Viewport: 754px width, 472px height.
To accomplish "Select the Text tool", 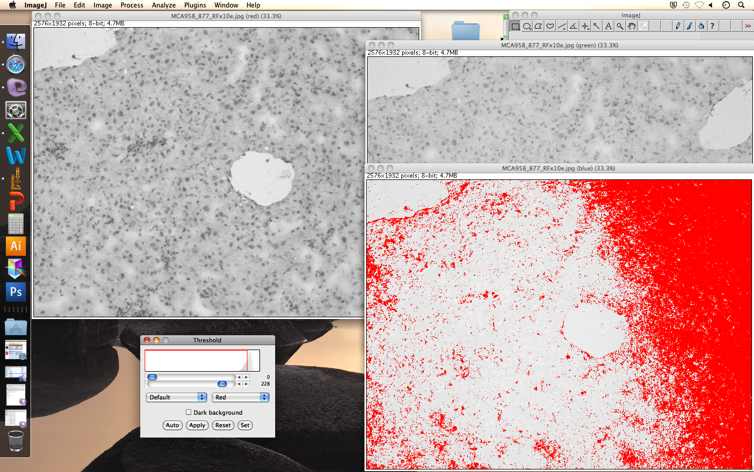I will point(608,26).
